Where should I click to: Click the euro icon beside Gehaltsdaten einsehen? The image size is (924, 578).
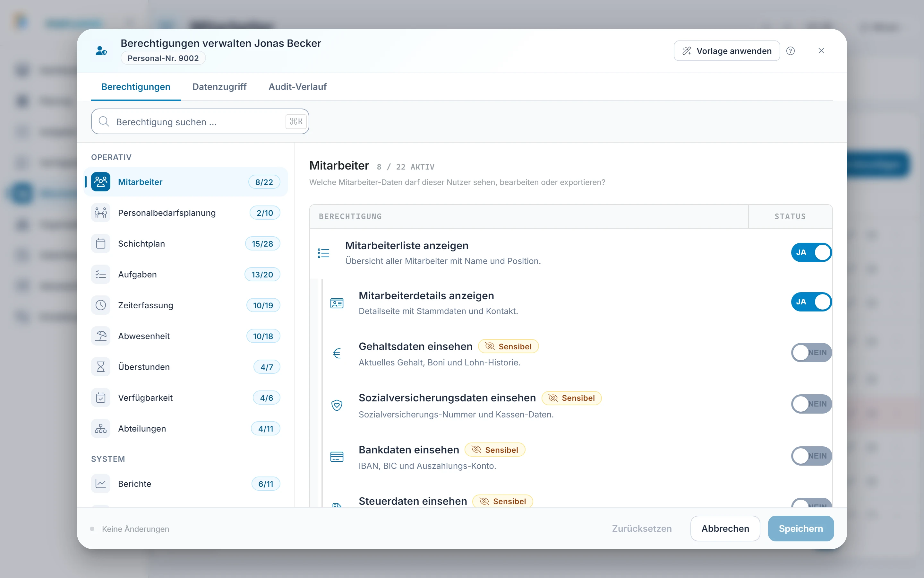[x=337, y=353]
